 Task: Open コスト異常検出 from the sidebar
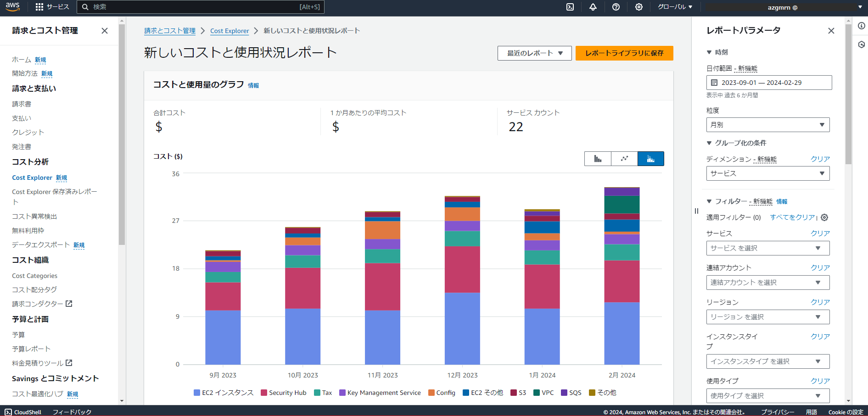[x=34, y=216]
